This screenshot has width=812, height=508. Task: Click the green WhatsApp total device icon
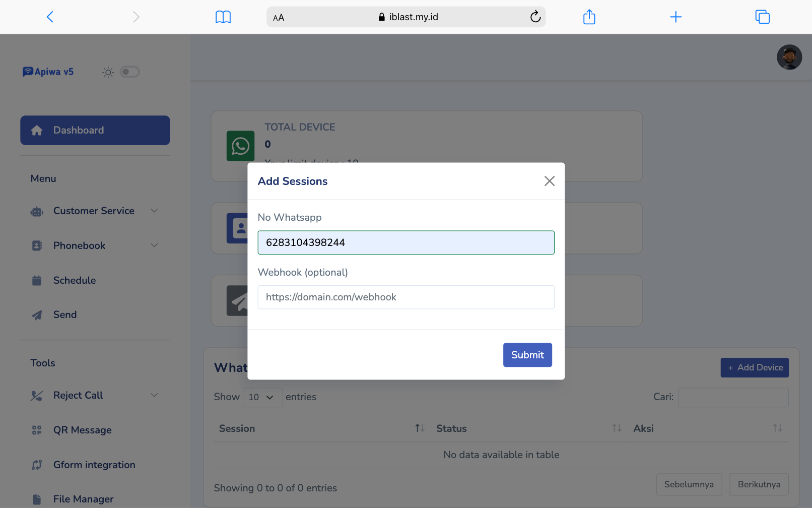[x=240, y=146]
